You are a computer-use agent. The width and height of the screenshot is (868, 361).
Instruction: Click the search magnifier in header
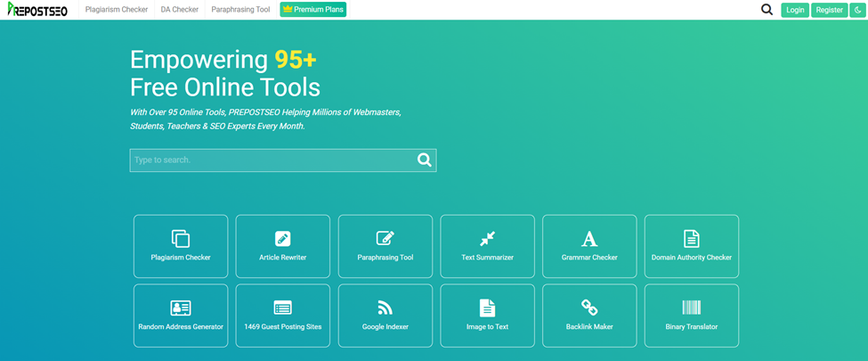pyautogui.click(x=767, y=10)
